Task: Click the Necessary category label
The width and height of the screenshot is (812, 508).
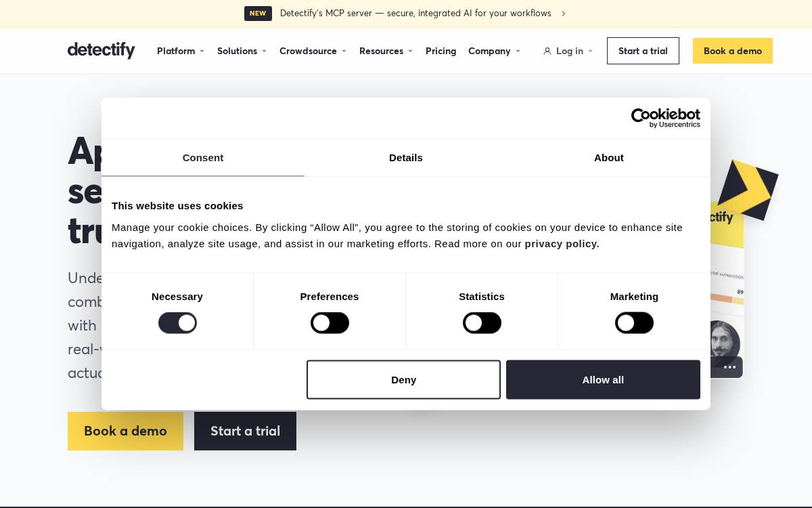Action: (x=177, y=297)
